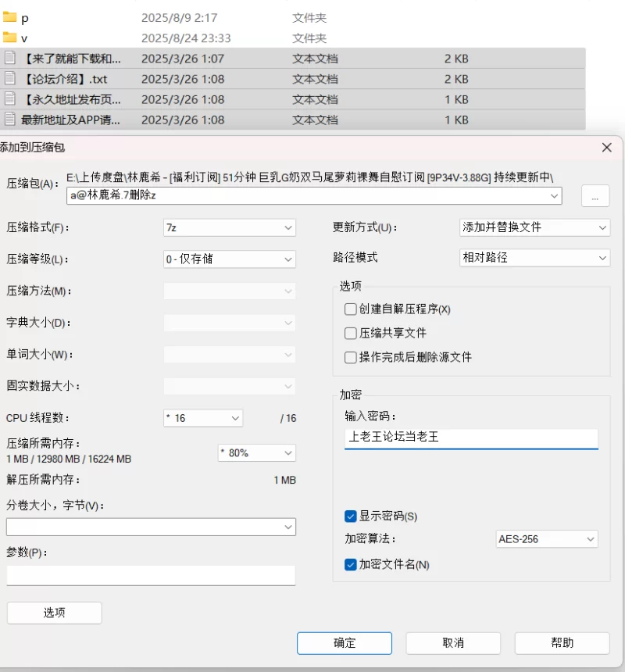Select the file 最新地址及APP请...

point(293,120)
